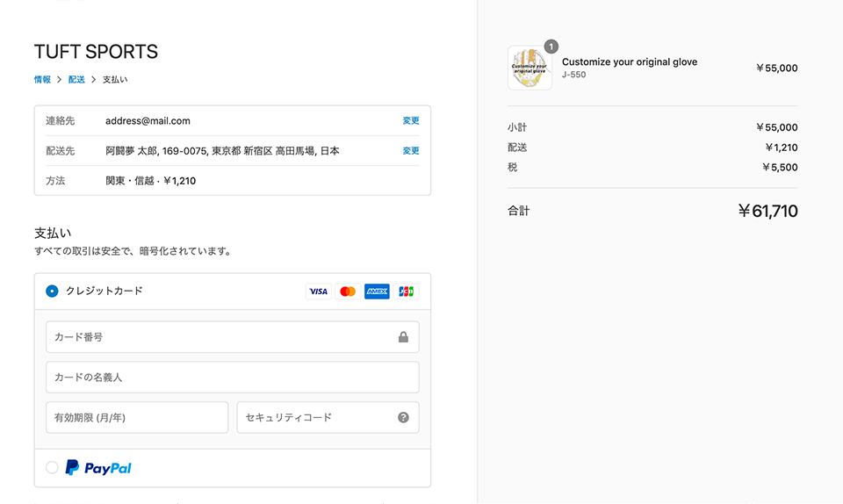Click the security code help question mark icon
The width and height of the screenshot is (843, 504).
[x=403, y=417]
